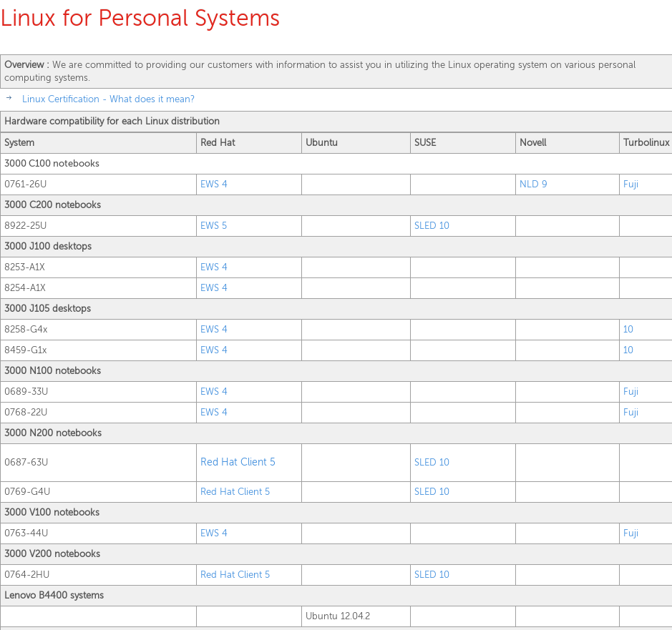Open the Linux Certification - What does it mean? link
This screenshot has height=630, width=672.
coord(108,99)
